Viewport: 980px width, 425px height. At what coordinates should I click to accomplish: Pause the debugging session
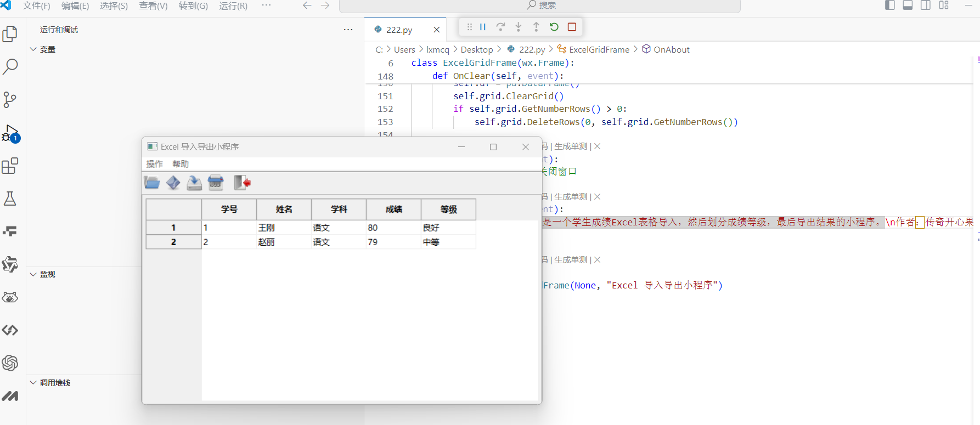tap(483, 27)
